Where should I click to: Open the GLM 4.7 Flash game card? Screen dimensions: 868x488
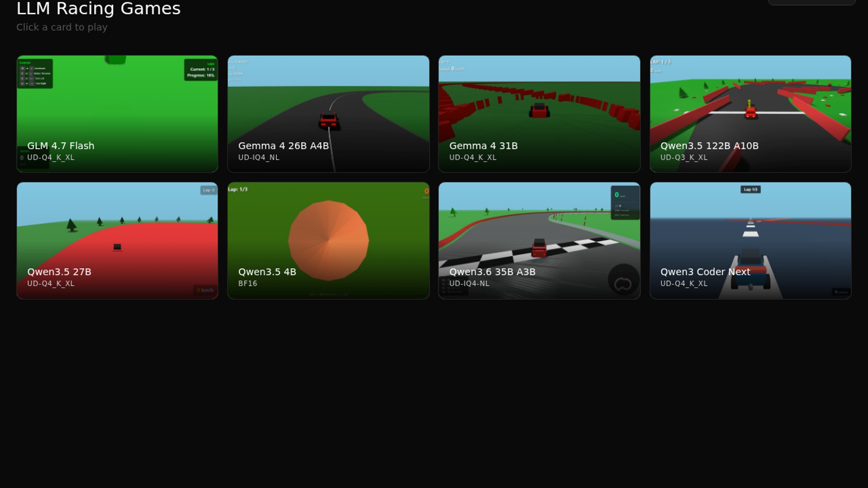tap(117, 113)
